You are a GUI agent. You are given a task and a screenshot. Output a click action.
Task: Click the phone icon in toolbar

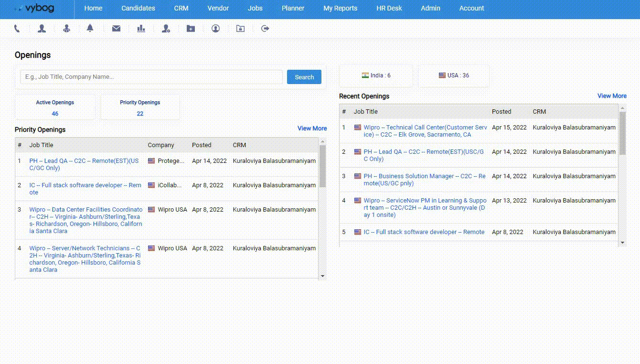click(17, 29)
